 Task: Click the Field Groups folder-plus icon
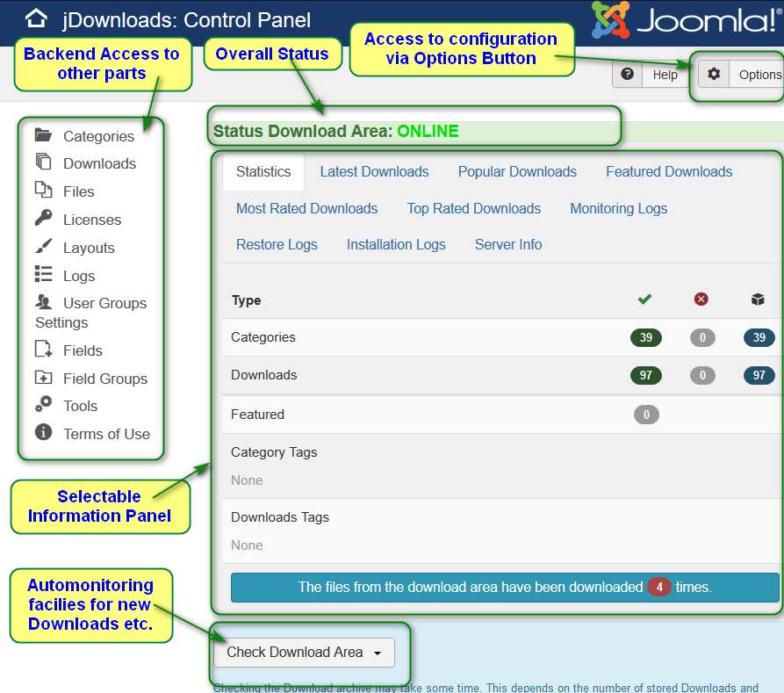tap(44, 378)
